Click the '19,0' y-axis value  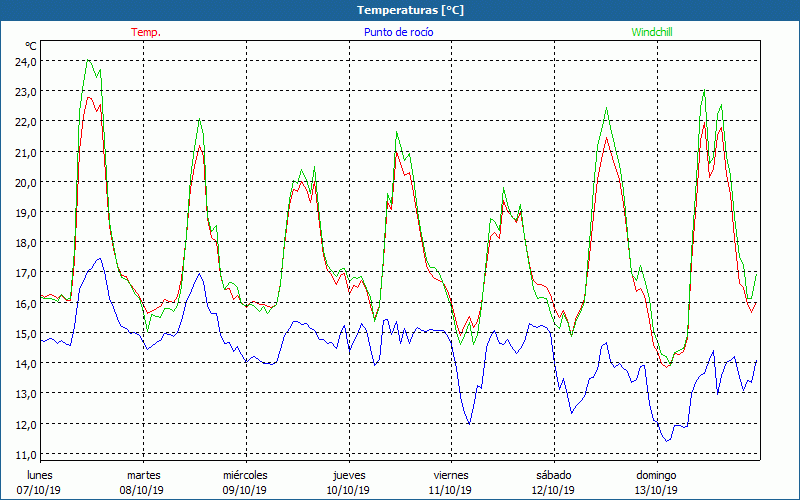point(26,213)
